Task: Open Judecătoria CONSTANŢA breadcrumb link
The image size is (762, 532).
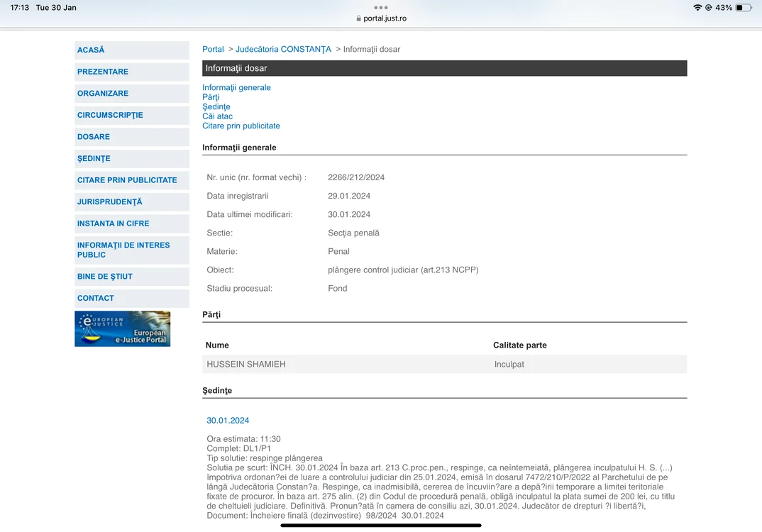Action: coord(283,49)
